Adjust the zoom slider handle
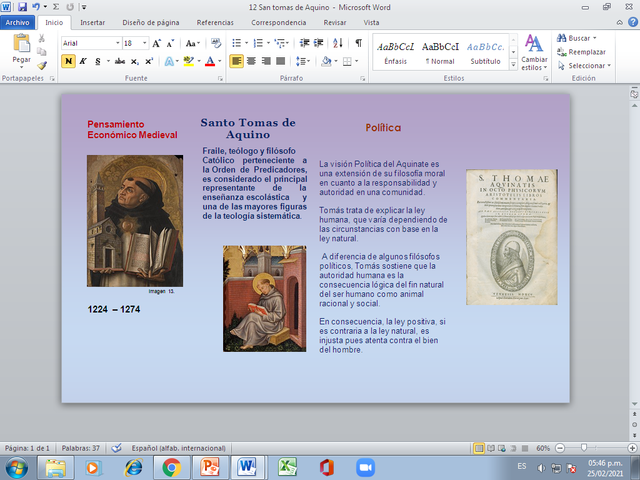 pos(584,448)
